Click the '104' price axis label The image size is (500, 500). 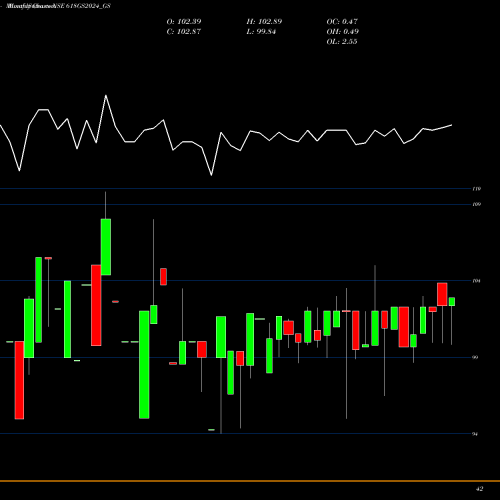coord(477,281)
